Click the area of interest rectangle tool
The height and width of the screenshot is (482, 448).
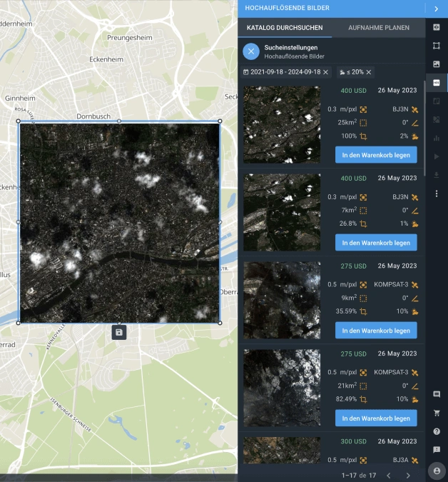tap(437, 46)
